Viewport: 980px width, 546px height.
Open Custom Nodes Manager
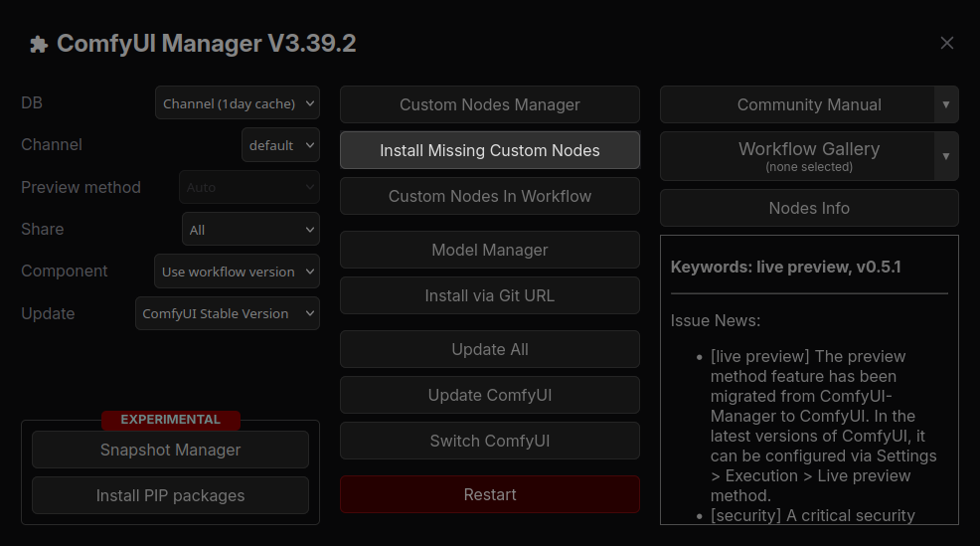(x=490, y=104)
